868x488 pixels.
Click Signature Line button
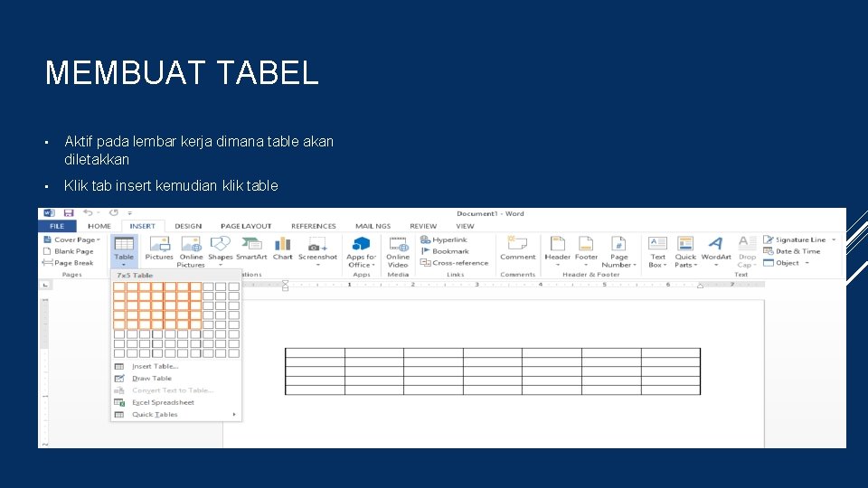pyautogui.click(x=795, y=239)
